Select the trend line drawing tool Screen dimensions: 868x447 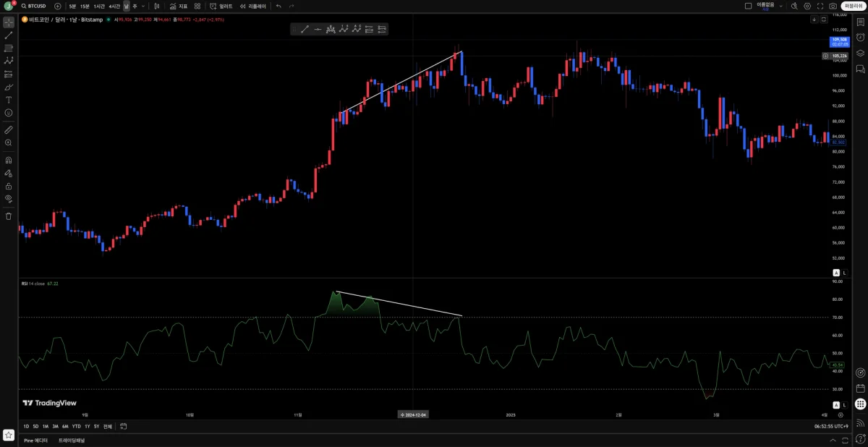pos(9,35)
